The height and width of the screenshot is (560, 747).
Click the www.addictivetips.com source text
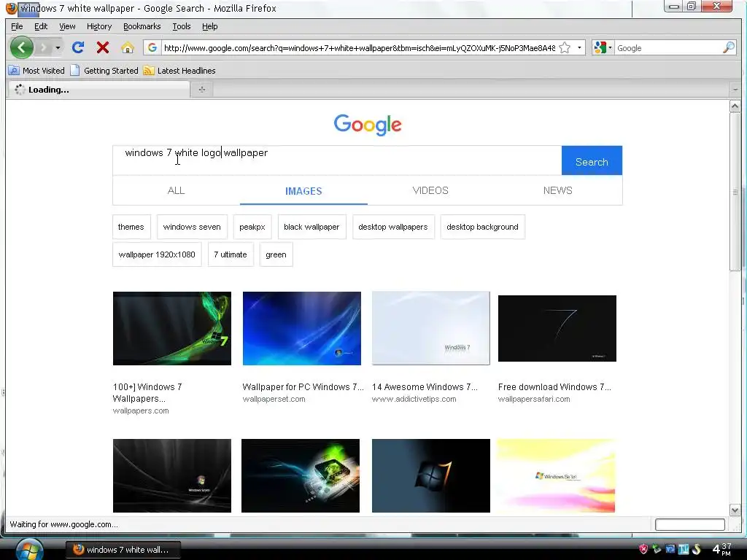click(414, 399)
